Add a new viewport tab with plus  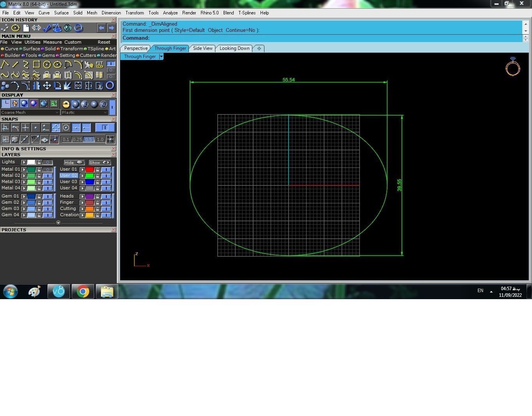click(259, 48)
